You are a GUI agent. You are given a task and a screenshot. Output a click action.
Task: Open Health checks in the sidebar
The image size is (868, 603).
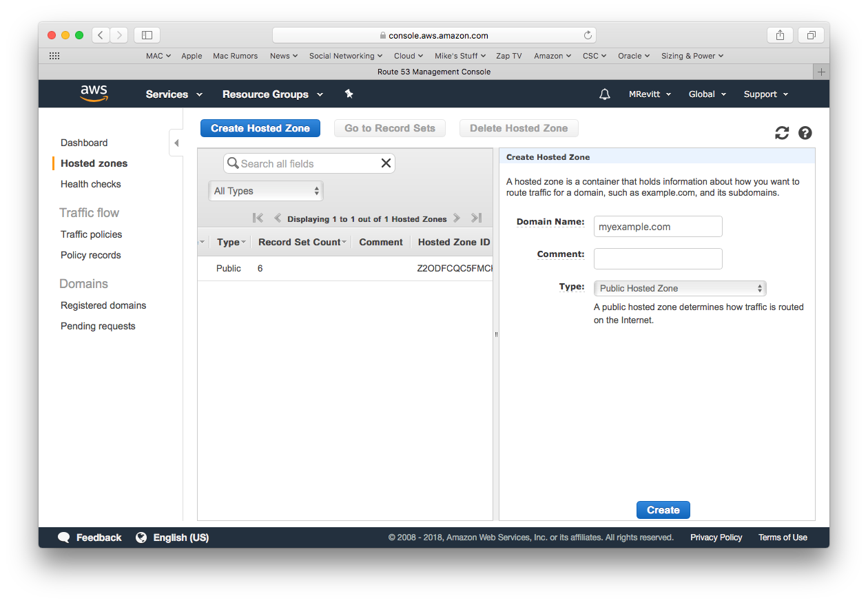91,184
